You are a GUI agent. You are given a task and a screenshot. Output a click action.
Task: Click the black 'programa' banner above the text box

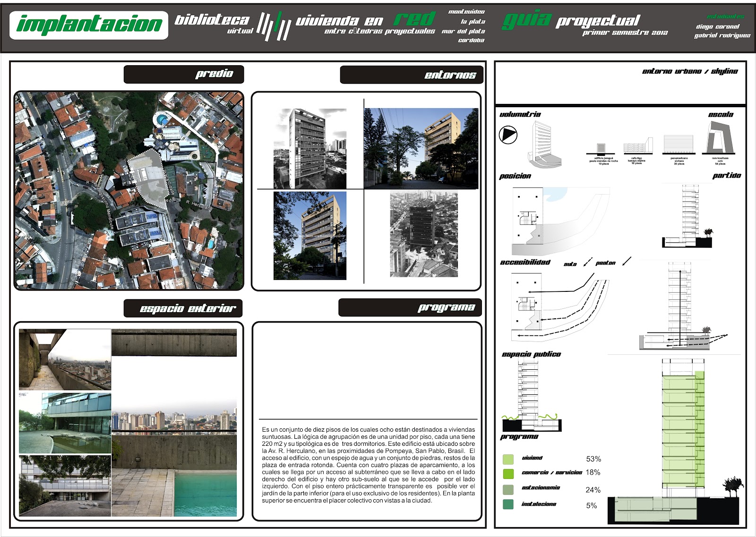tap(410, 307)
